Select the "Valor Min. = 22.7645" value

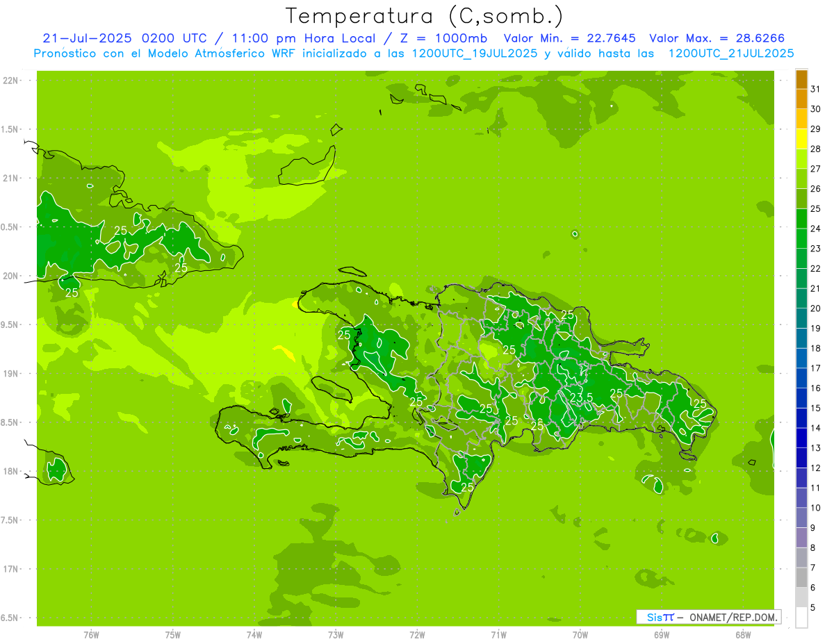point(569,38)
